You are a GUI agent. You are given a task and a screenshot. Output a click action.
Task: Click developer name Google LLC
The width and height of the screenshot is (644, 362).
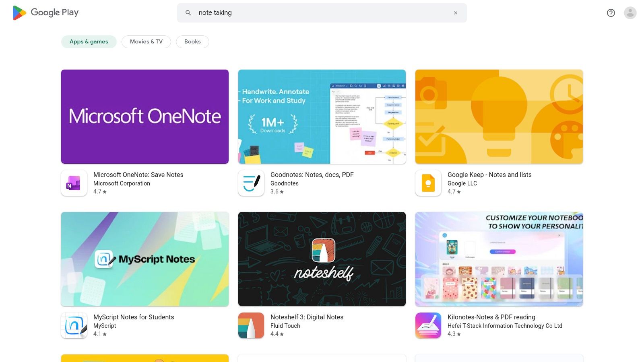click(x=462, y=183)
